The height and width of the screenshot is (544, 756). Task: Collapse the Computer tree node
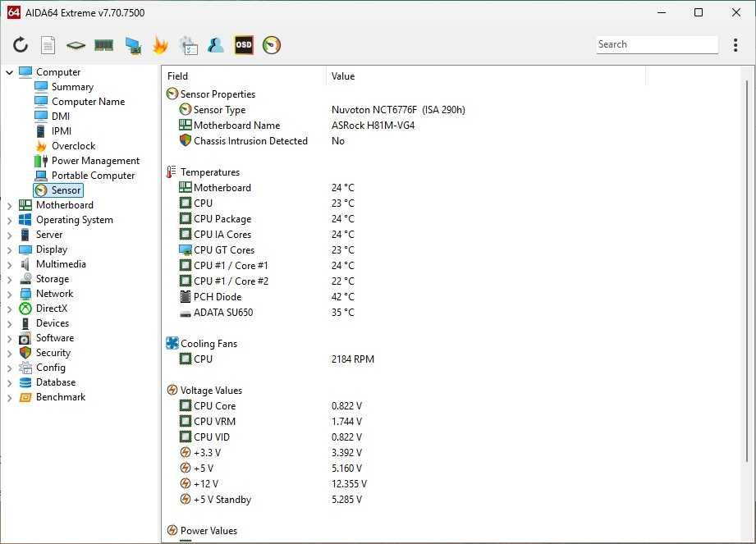point(9,72)
